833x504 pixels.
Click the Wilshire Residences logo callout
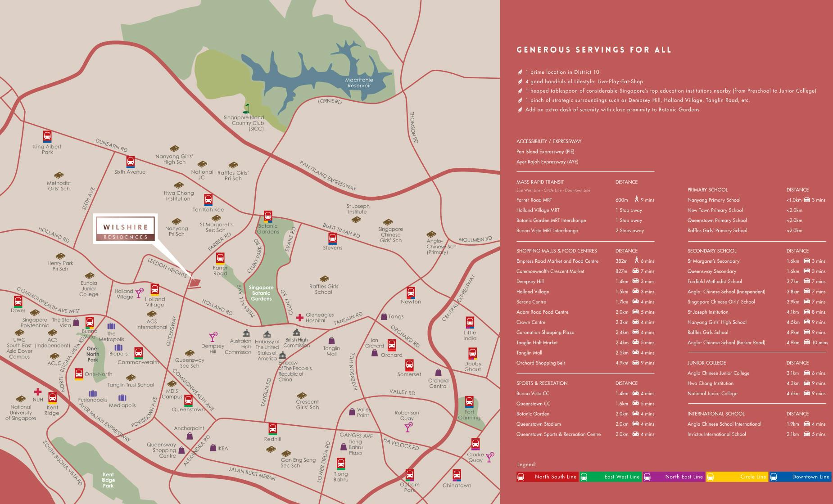pos(126,229)
